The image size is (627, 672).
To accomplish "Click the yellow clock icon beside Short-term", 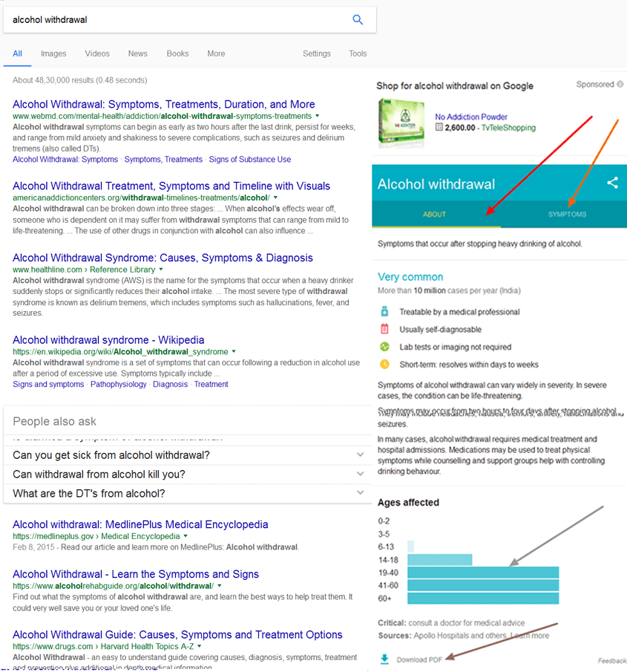I will [x=384, y=365].
